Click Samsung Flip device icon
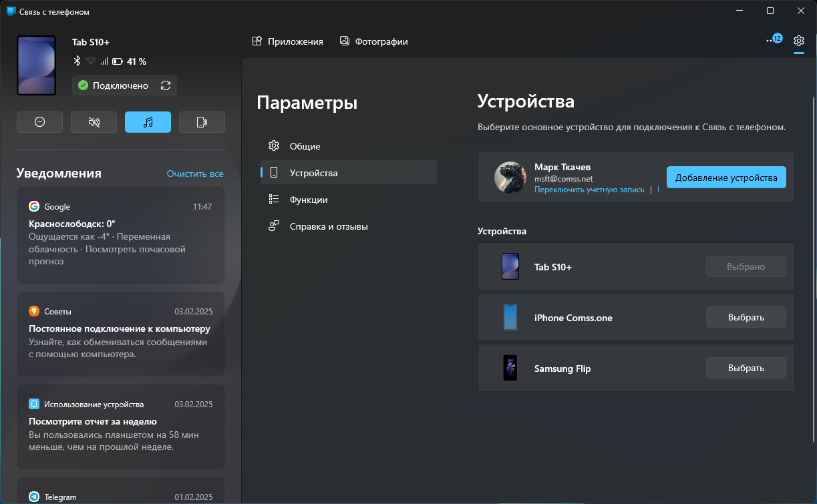The width and height of the screenshot is (817, 504). click(x=510, y=368)
